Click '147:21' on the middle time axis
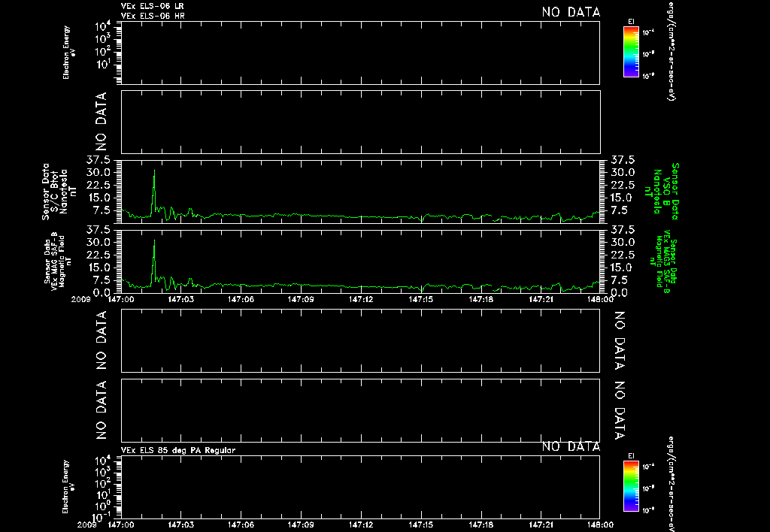 tap(541, 299)
